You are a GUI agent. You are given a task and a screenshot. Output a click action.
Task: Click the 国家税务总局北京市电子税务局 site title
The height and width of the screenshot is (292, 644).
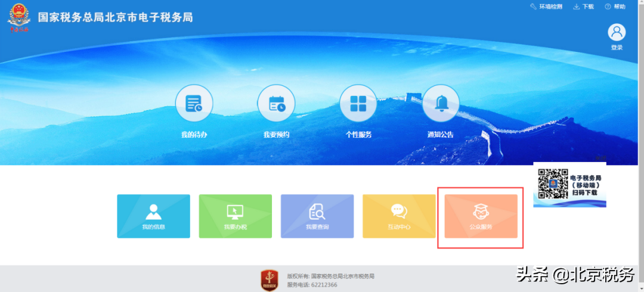tap(116, 18)
